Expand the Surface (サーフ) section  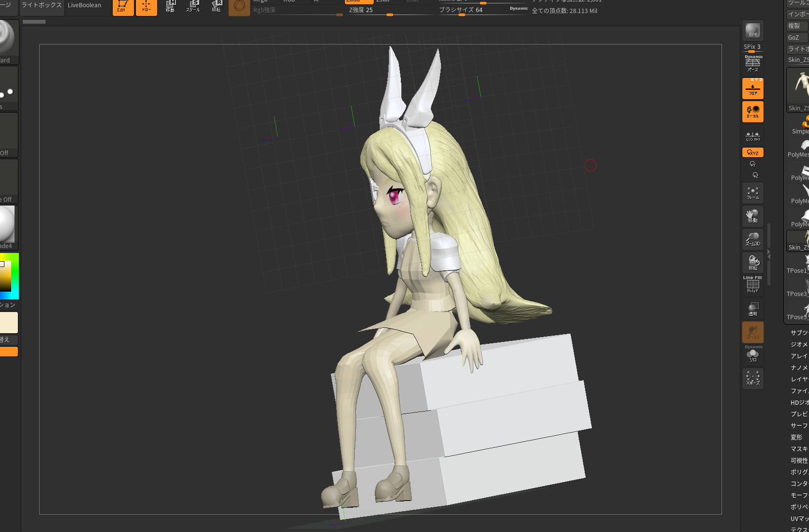pos(799,426)
